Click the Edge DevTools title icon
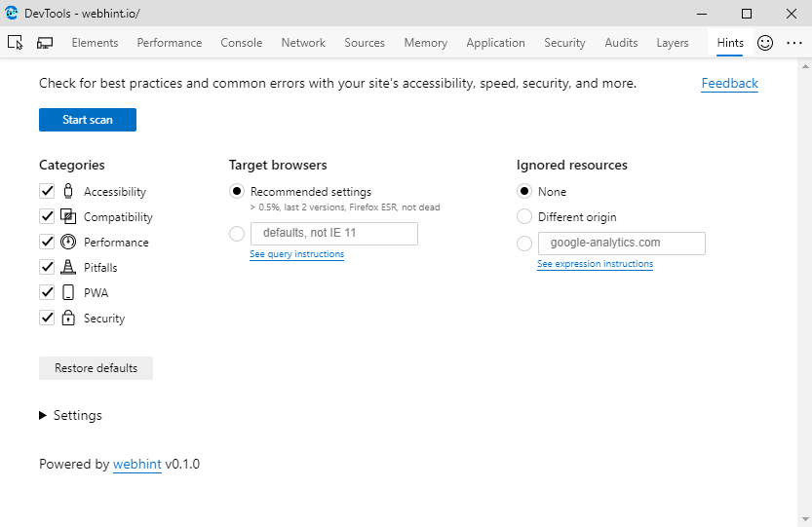 12,13
